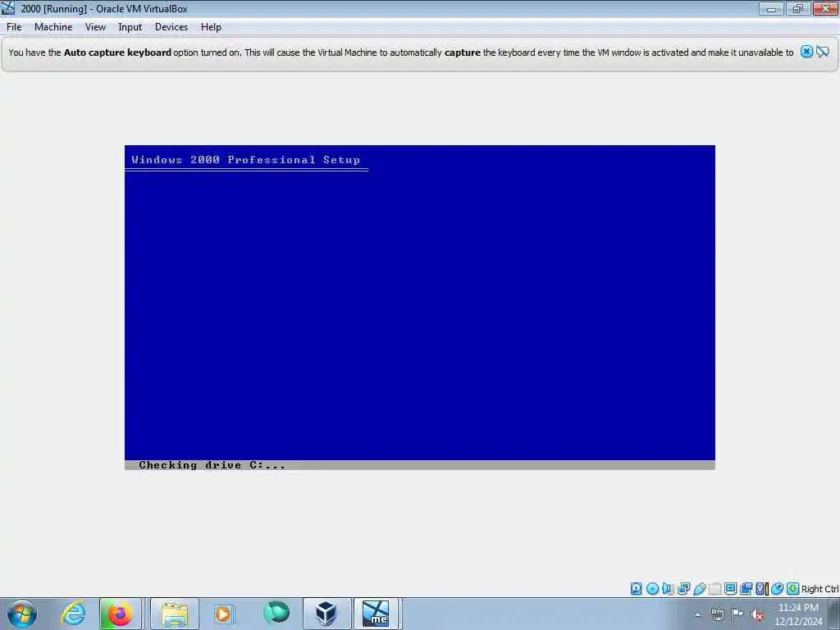840x630 pixels.
Task: Show hidden tray icons arrow
Action: coord(697,614)
